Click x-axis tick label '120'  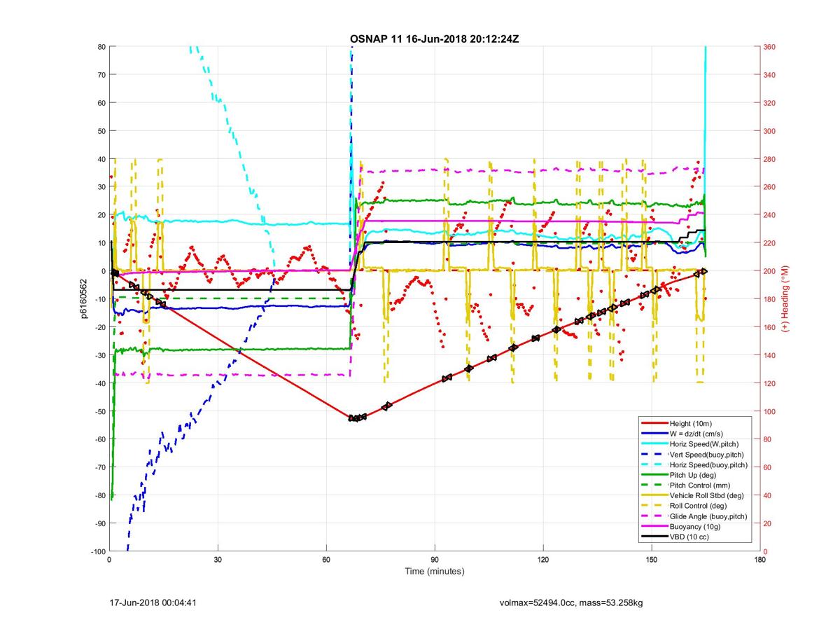[543, 560]
